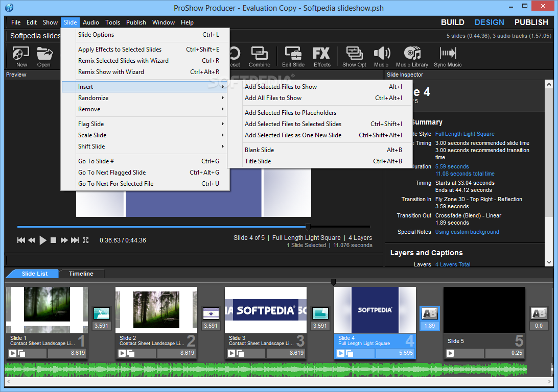Switch to the PUBLISH workspace
The image size is (558, 392).
coord(531,22)
